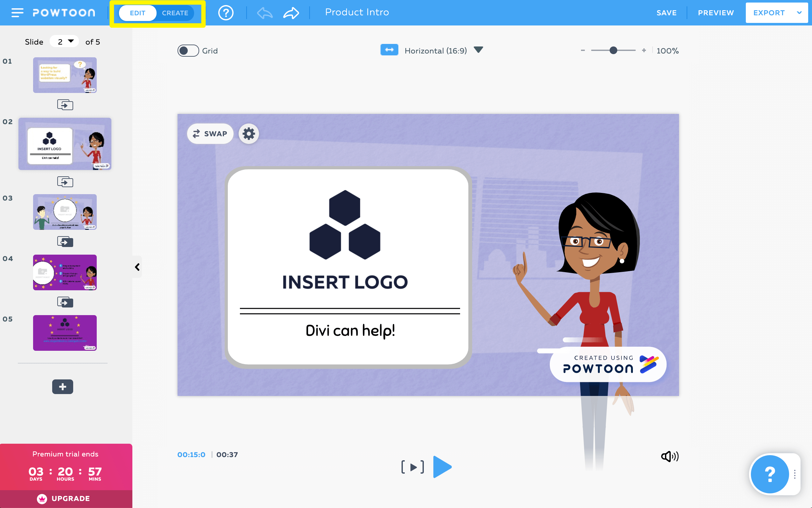Toggle looped playback with bracket play control
This screenshot has width=812, height=508.
coord(412,467)
